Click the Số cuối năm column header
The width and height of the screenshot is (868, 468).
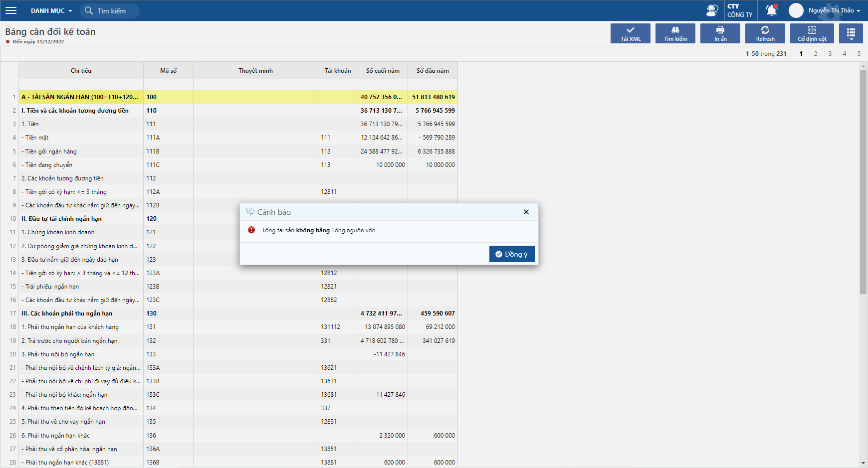tap(383, 71)
